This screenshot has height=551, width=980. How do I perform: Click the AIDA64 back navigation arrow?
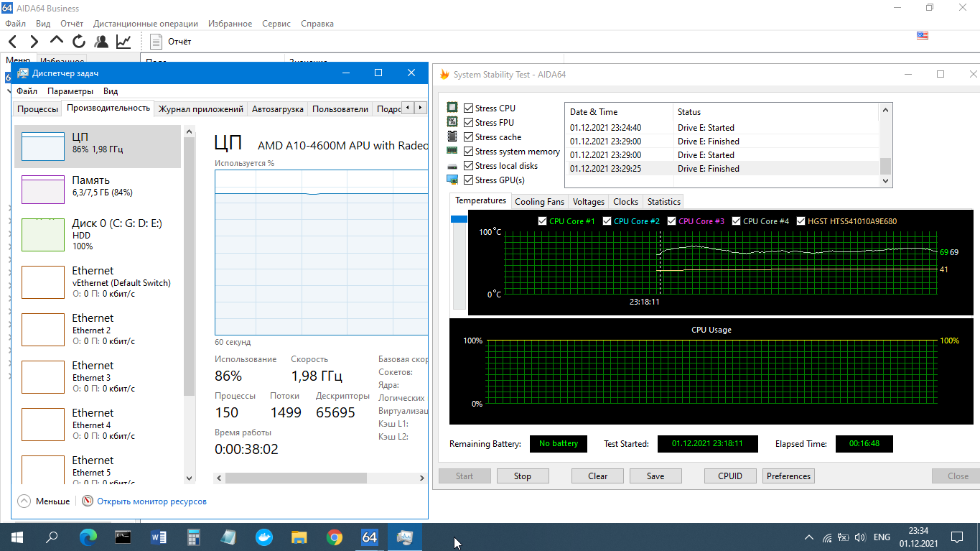coord(13,42)
